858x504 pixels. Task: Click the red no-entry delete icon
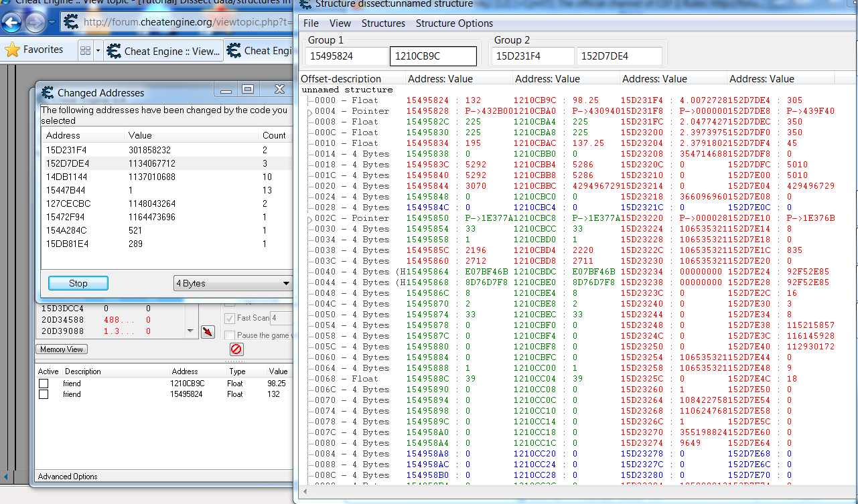click(x=236, y=349)
